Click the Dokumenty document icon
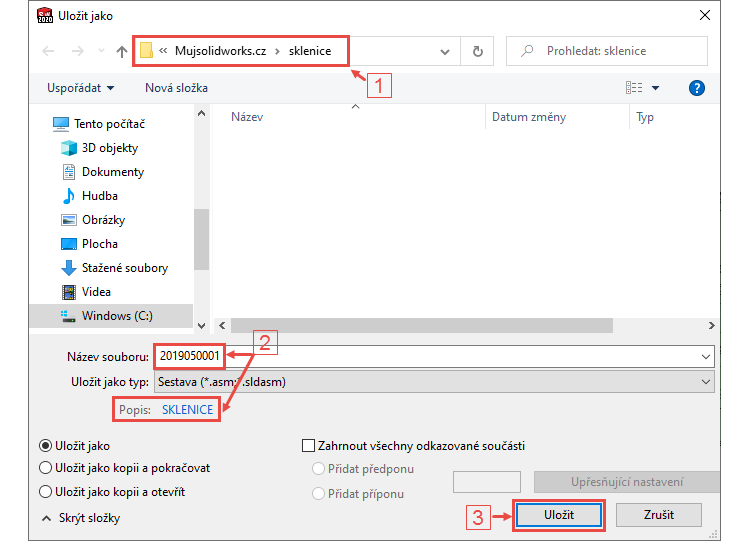Image resolution: width=750 pixels, height=541 pixels. 69,172
